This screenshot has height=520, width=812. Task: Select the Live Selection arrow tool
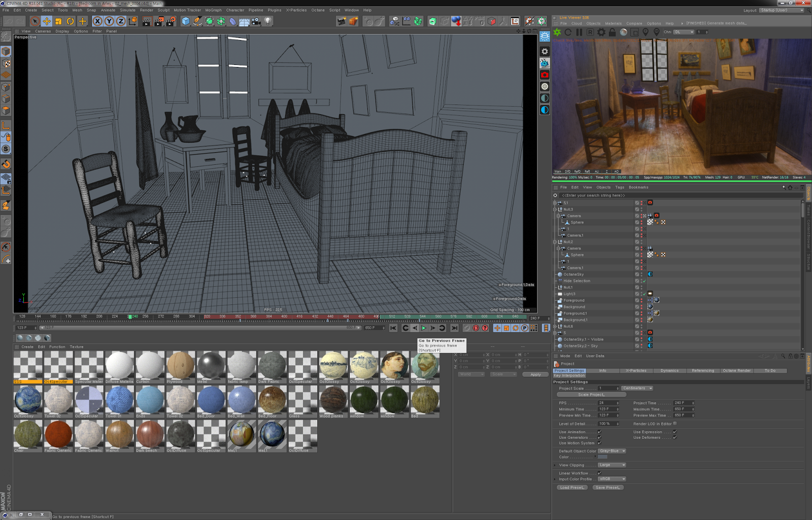(x=35, y=21)
